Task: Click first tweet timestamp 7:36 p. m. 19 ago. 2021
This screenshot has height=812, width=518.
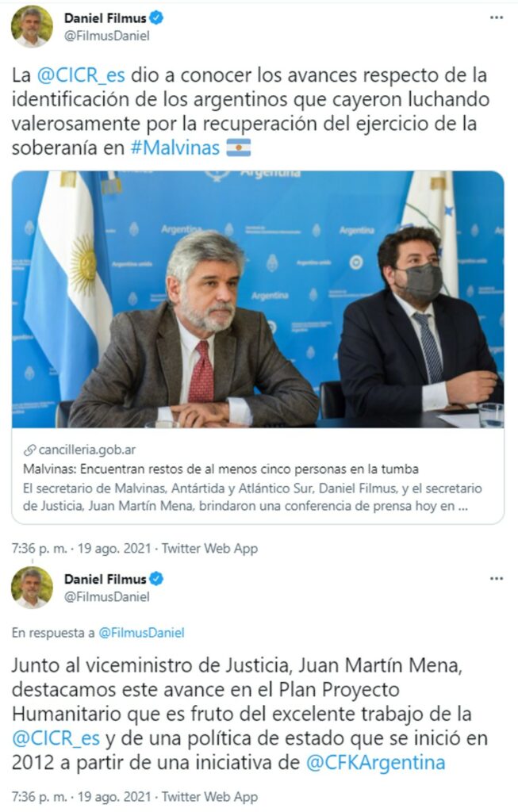Action: click(82, 549)
